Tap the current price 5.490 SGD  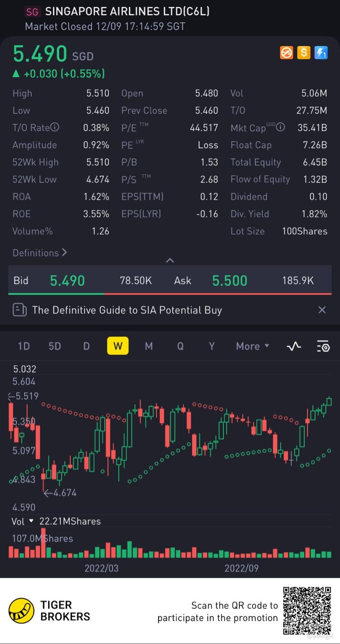pos(53,54)
